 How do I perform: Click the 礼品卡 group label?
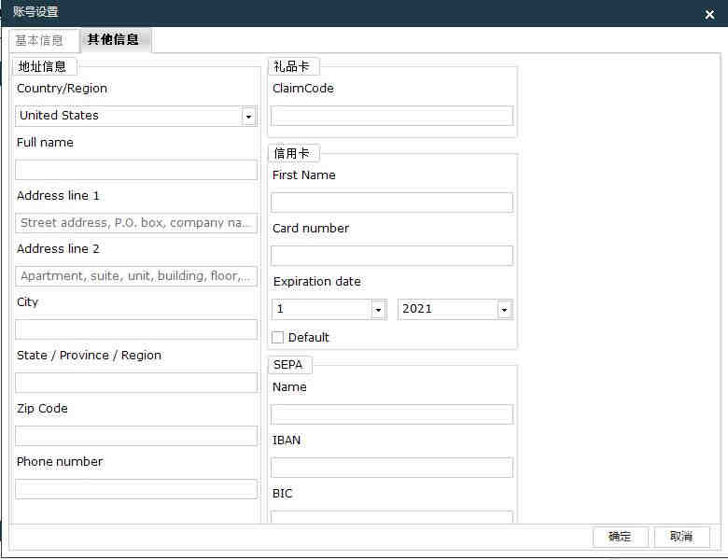pyautogui.click(x=291, y=67)
